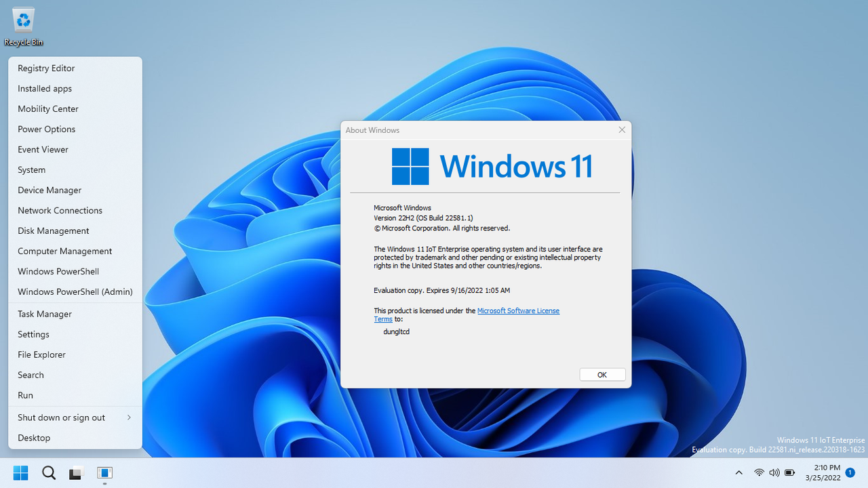Open the Wi-Fi network tray icon
This screenshot has height=488, width=868.
(x=759, y=472)
